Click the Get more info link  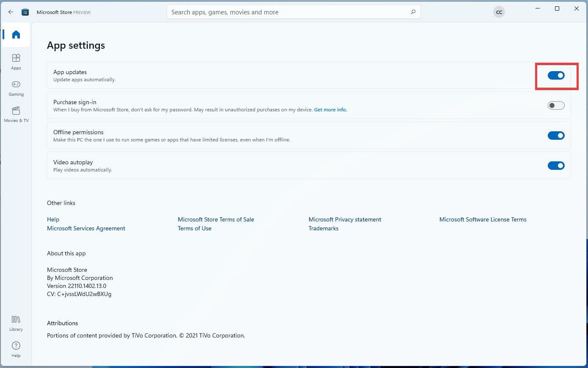pyautogui.click(x=330, y=110)
